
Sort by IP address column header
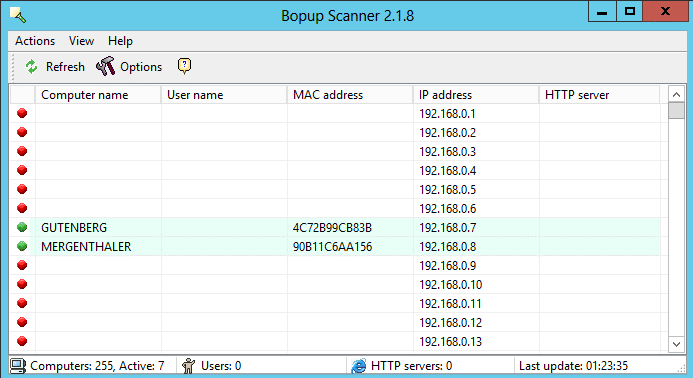[x=476, y=95]
